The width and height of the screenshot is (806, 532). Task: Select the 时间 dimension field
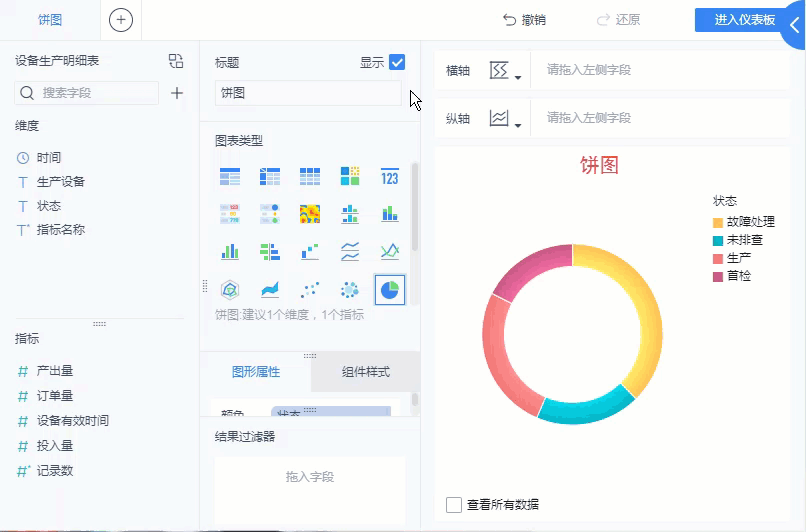coord(49,158)
